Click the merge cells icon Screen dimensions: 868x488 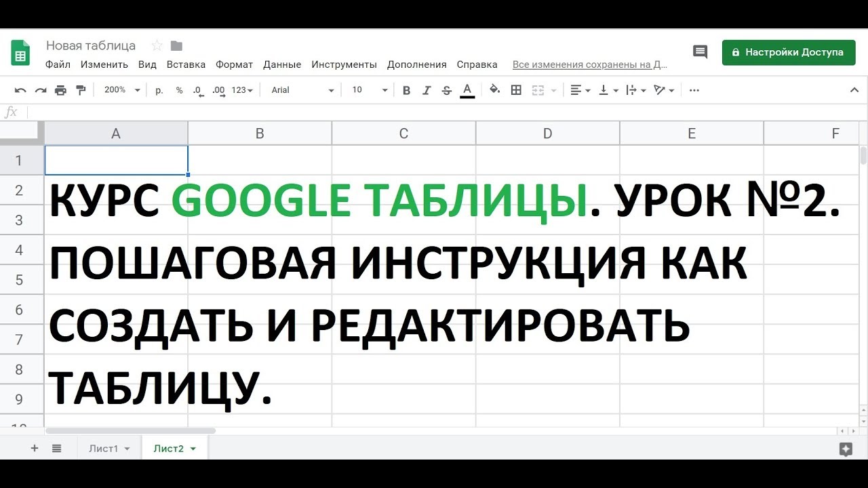click(538, 90)
